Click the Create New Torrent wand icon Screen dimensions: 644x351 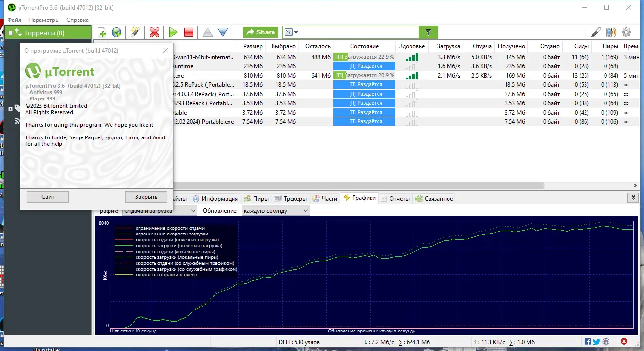[135, 32]
